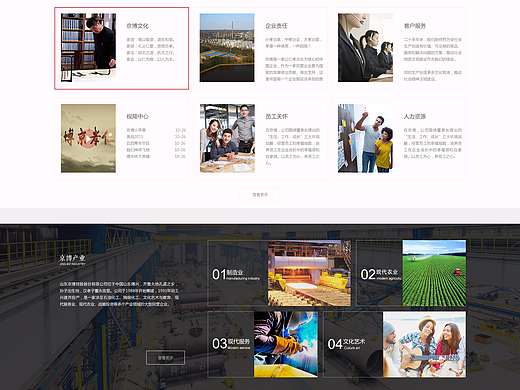The height and width of the screenshot is (390, 520).
Task: Open the 企业责任 aerial factory photo
Action: [x=227, y=48]
